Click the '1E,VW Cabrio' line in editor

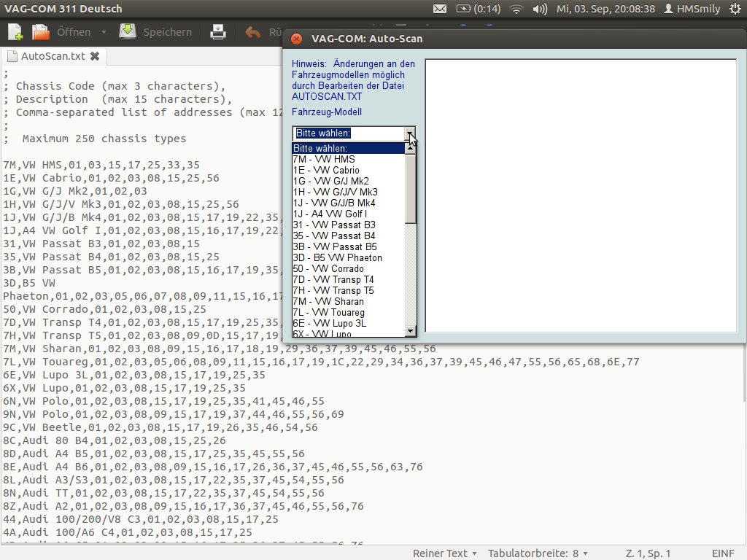click(111, 178)
